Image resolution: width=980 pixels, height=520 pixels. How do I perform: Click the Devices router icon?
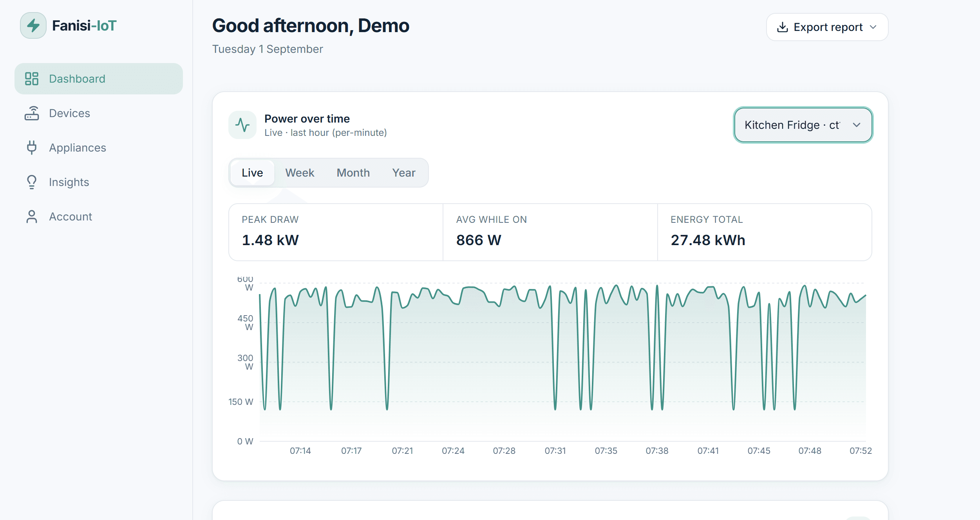pos(32,113)
